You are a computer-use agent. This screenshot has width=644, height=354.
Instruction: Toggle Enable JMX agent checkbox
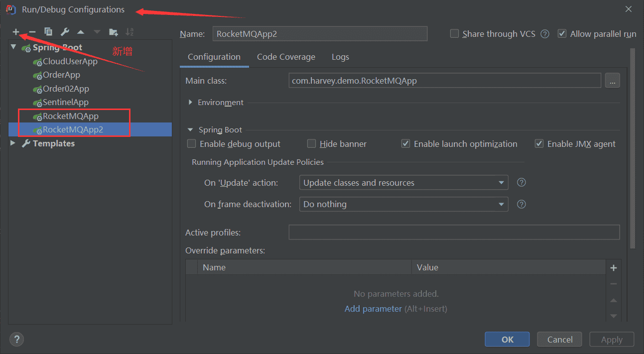[539, 144]
